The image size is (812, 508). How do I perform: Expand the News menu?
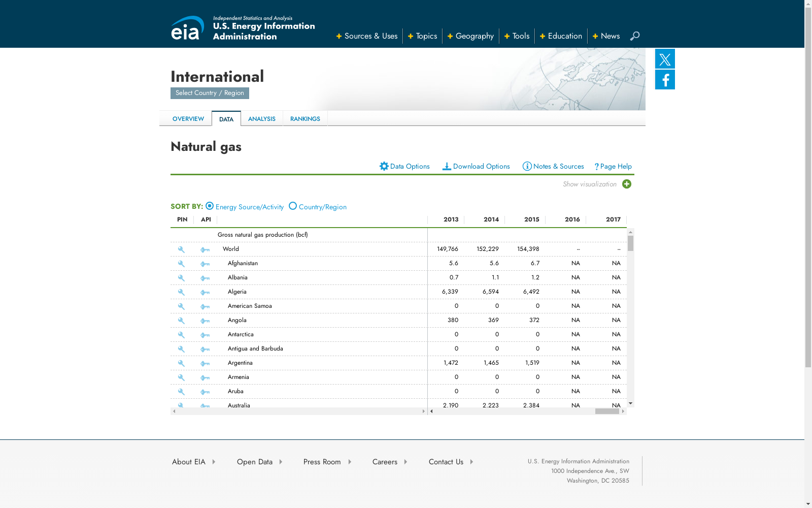606,36
